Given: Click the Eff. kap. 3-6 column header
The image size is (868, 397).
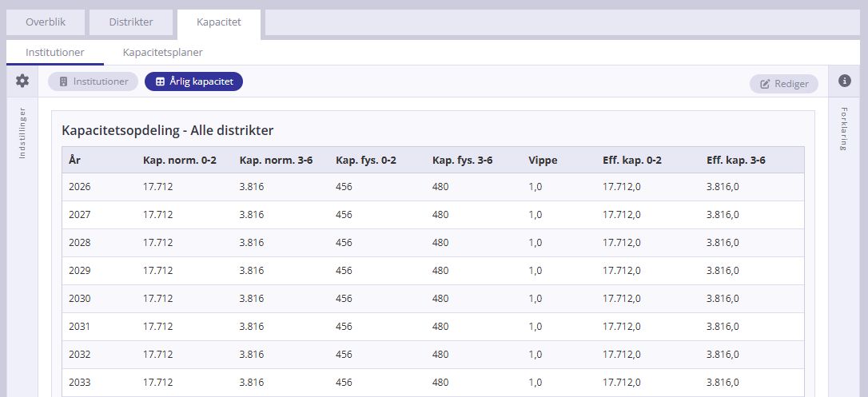Looking at the screenshot, I should [x=735, y=160].
